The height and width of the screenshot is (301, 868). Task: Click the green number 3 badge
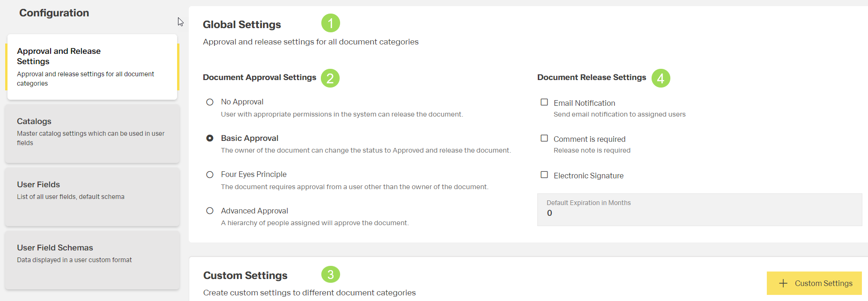pyautogui.click(x=330, y=274)
